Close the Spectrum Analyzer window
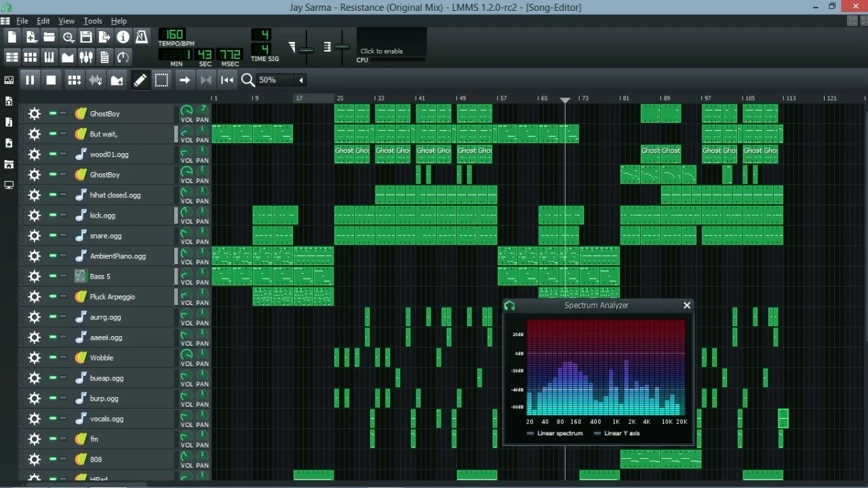This screenshot has height=488, width=868. [687, 306]
